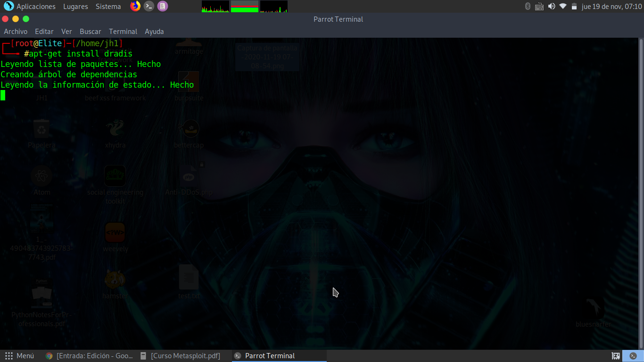The image size is (644, 362).
Task: Open the Ver menu
Action: pyautogui.click(x=66, y=32)
